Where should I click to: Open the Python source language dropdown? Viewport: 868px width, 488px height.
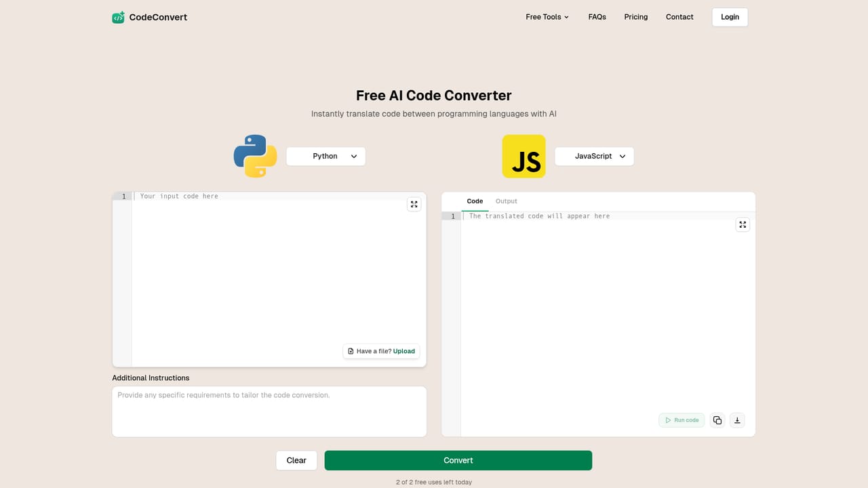(325, 156)
